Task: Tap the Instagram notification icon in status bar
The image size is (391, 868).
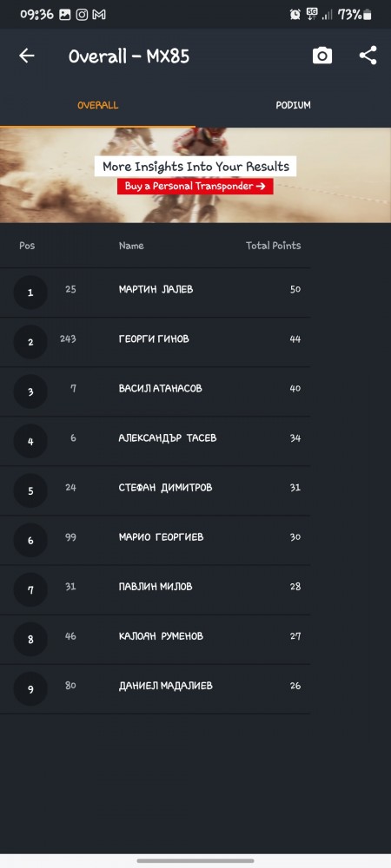Action: click(x=82, y=15)
